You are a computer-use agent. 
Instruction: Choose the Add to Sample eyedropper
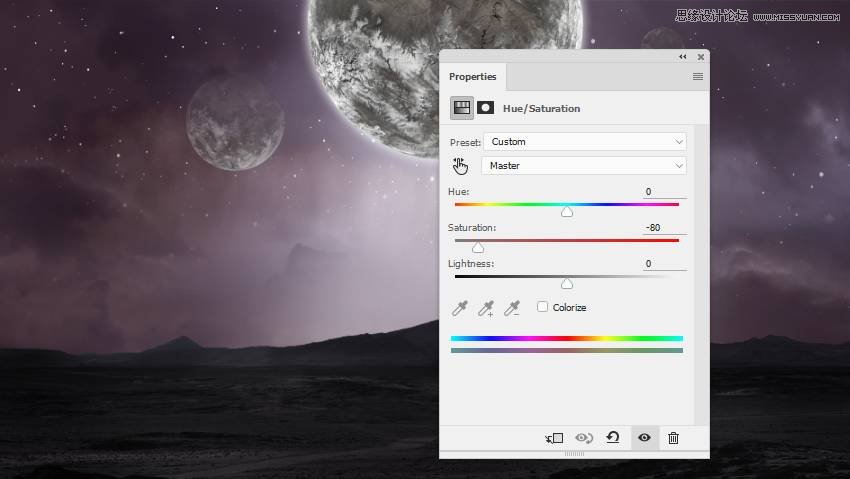coord(486,308)
